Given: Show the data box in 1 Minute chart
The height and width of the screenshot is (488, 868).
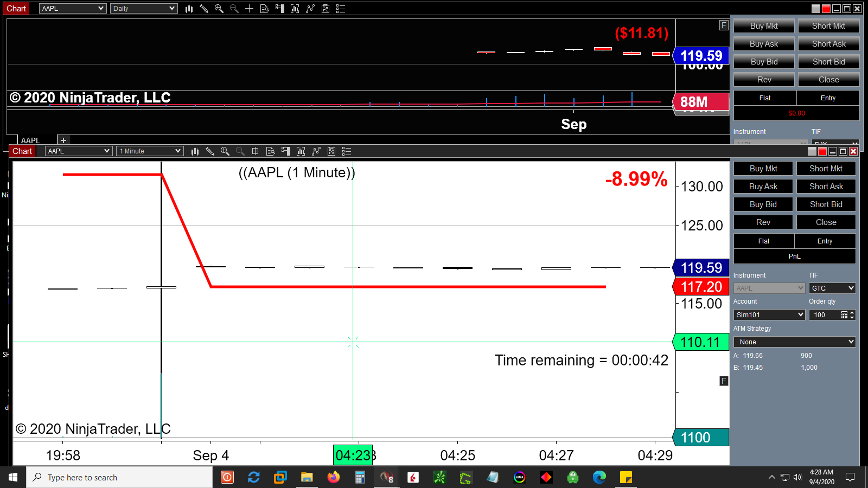Looking at the screenshot, I should pyautogui.click(x=271, y=151).
